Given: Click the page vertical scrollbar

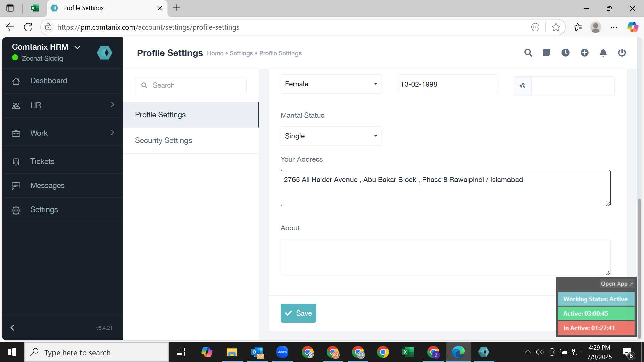Looking at the screenshot, I should [639, 268].
